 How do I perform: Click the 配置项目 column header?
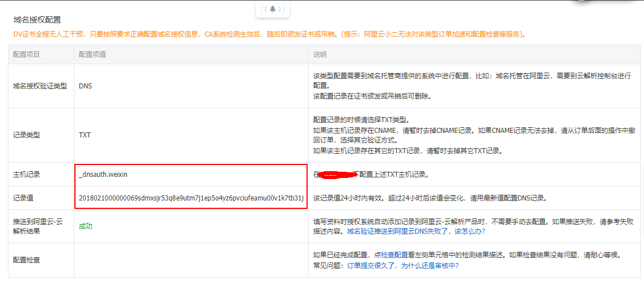pos(26,55)
